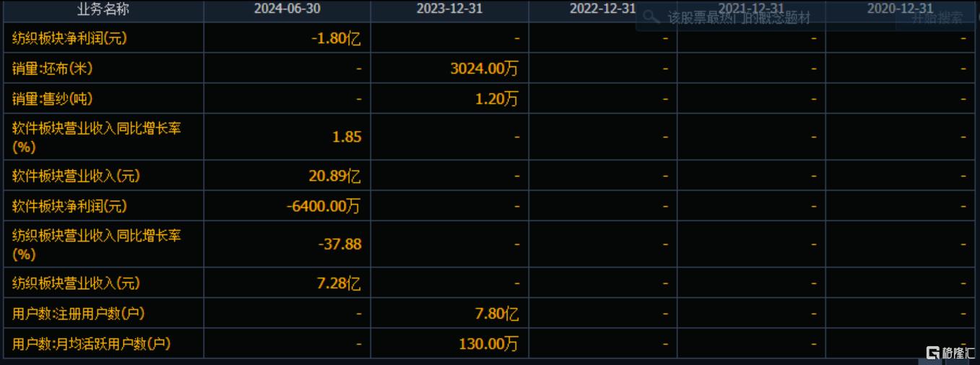
Task: Click the magnifier search icon
Action: coord(651,17)
